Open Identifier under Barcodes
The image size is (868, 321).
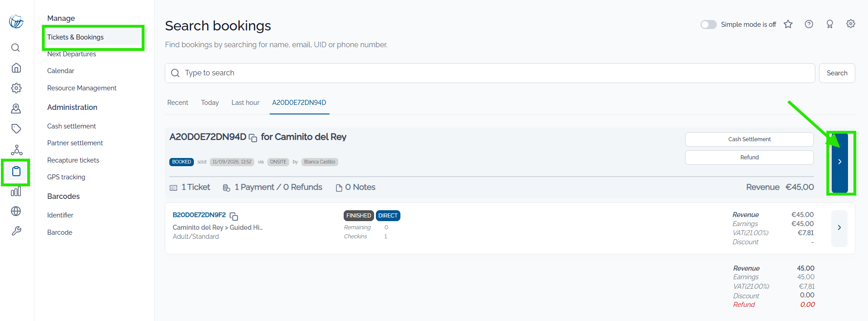pos(60,215)
